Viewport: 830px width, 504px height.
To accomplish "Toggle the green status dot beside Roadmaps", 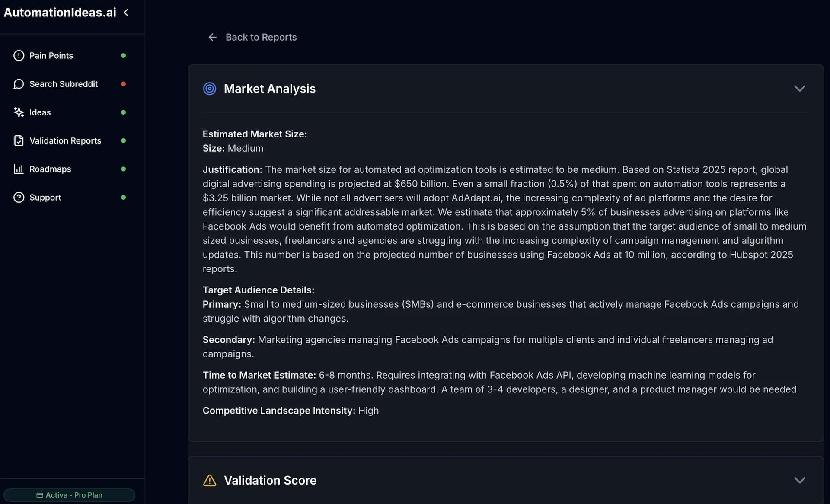I will [x=124, y=169].
